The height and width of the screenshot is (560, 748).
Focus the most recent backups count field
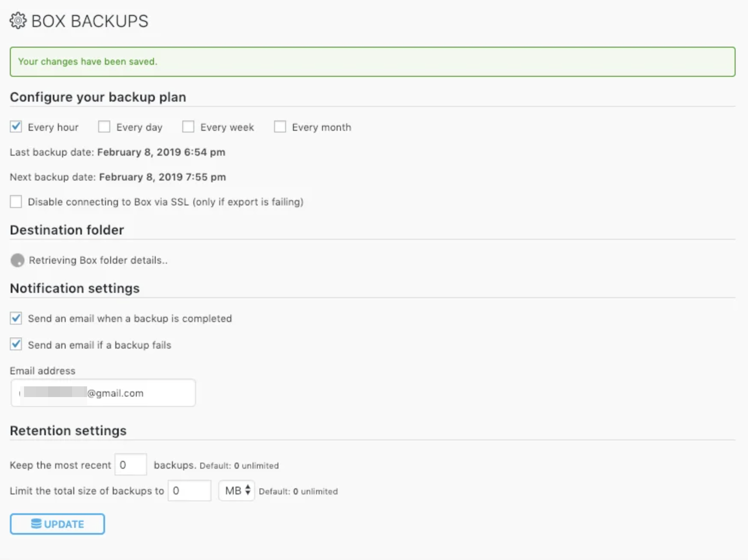point(131,465)
